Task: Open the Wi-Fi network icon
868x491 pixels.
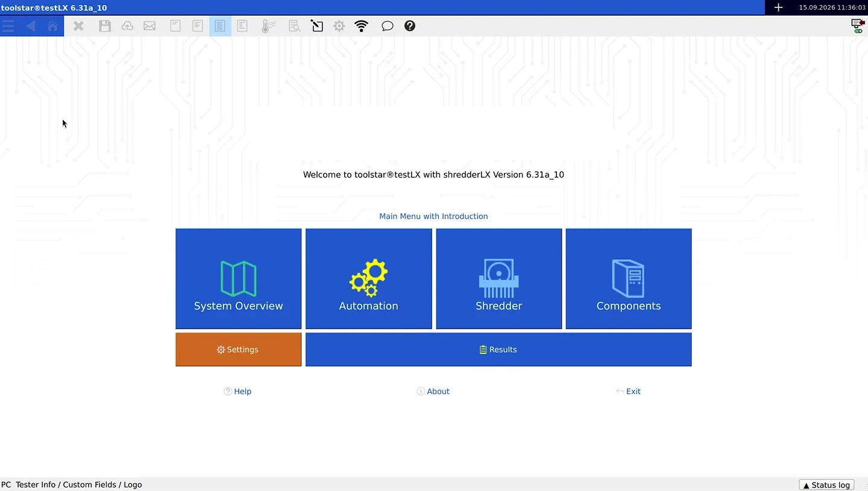Action: coord(362,26)
